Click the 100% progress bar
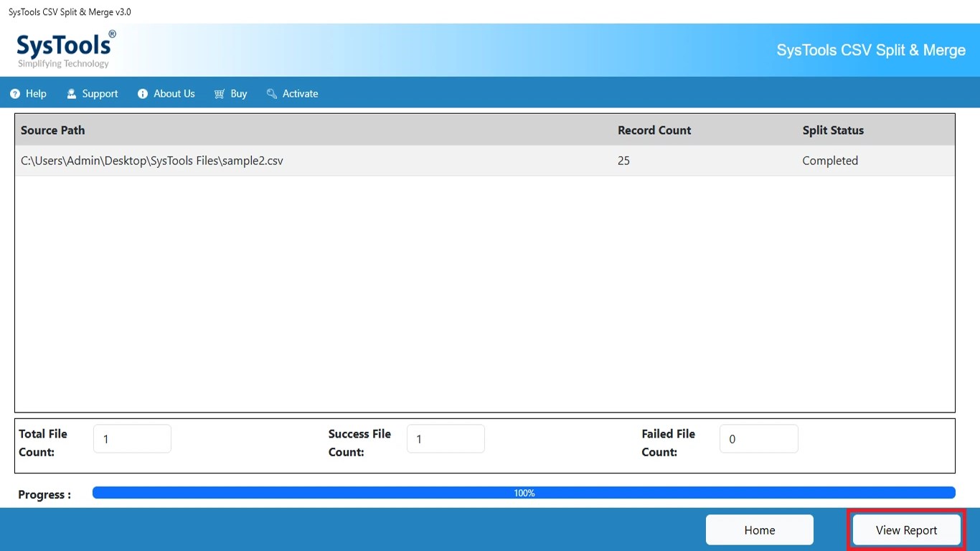980x551 pixels. pos(524,493)
